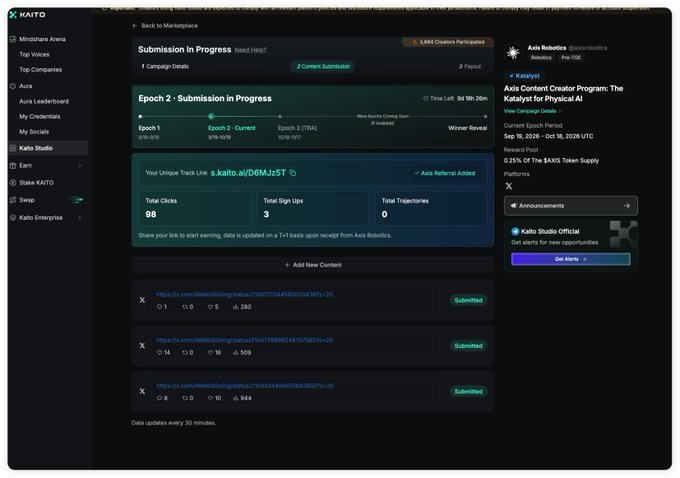
Task: Click the Epoch 3 (TBA) timeline marker
Action: (x=280, y=116)
